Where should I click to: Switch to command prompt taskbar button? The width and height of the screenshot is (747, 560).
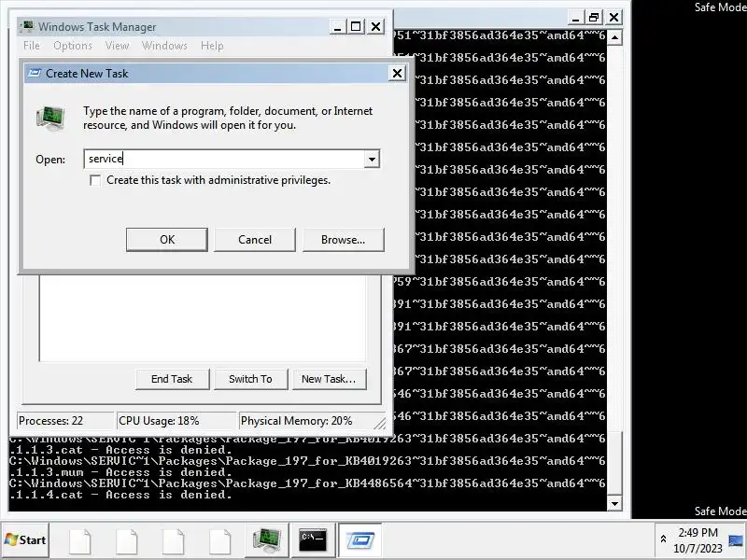(313, 540)
